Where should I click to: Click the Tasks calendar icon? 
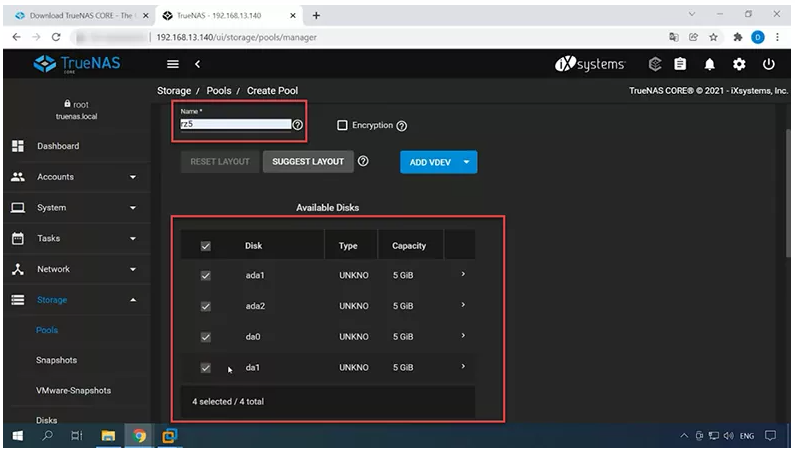tap(18, 238)
